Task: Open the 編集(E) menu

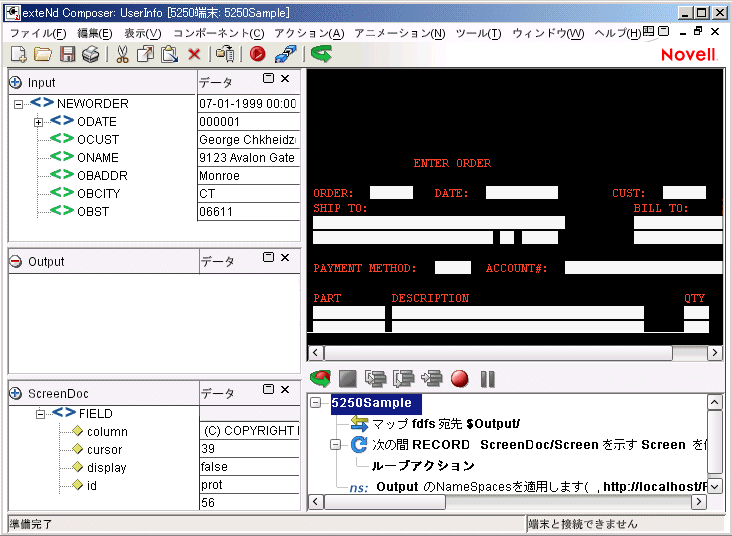Action: (x=95, y=33)
